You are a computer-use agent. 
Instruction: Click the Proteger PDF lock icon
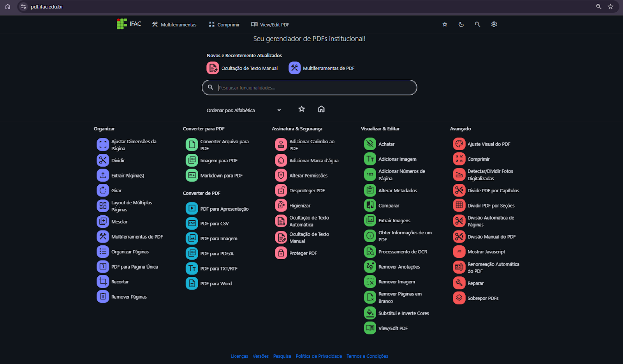pyautogui.click(x=281, y=253)
